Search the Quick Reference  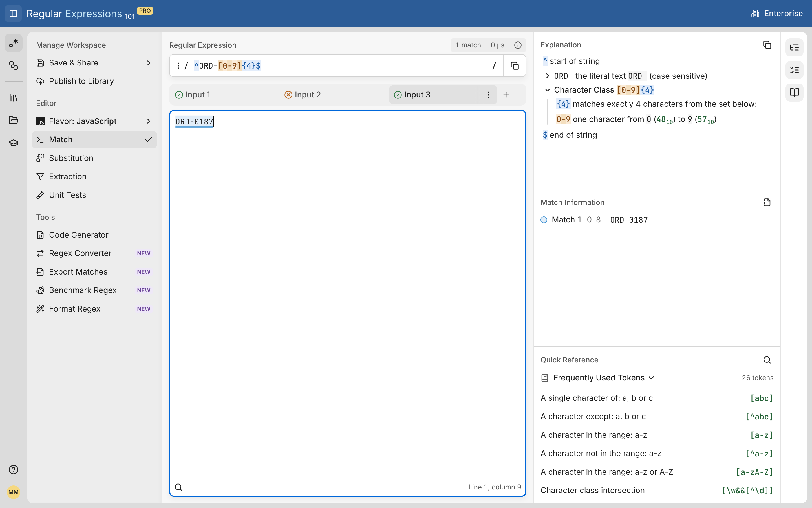pyautogui.click(x=767, y=360)
